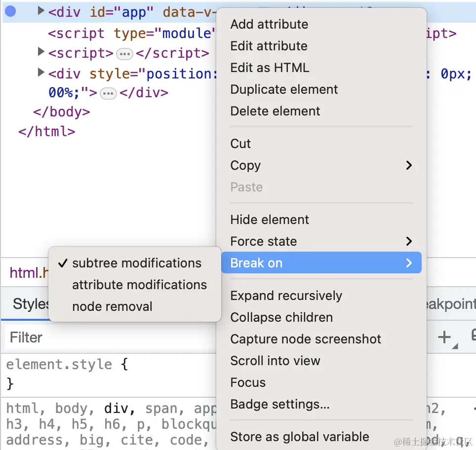476x450 pixels.
Task: Click the ellipsis badge inside script tag
Action: (x=124, y=54)
